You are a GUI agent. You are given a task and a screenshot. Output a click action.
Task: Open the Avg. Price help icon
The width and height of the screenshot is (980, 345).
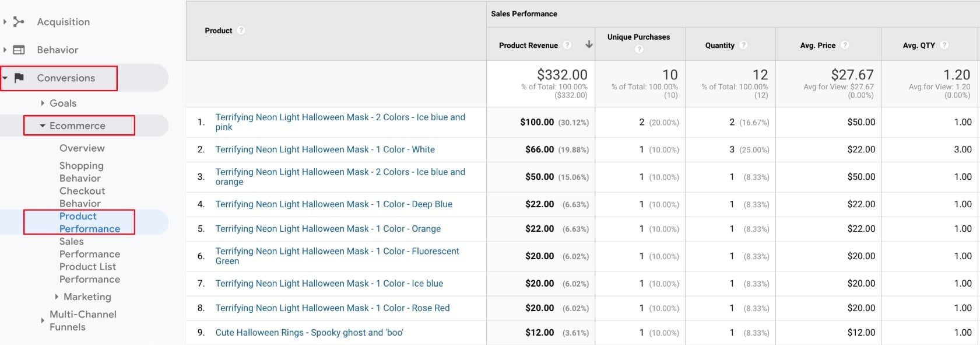click(845, 45)
